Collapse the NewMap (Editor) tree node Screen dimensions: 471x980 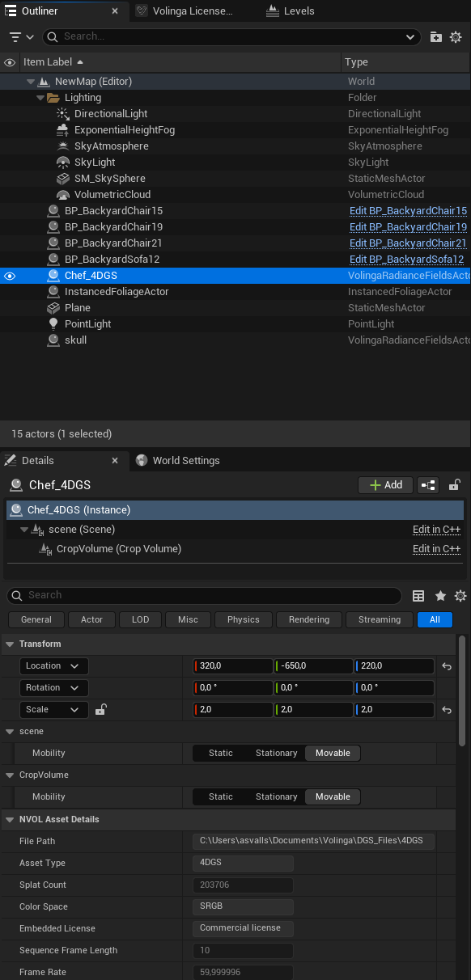[30, 82]
